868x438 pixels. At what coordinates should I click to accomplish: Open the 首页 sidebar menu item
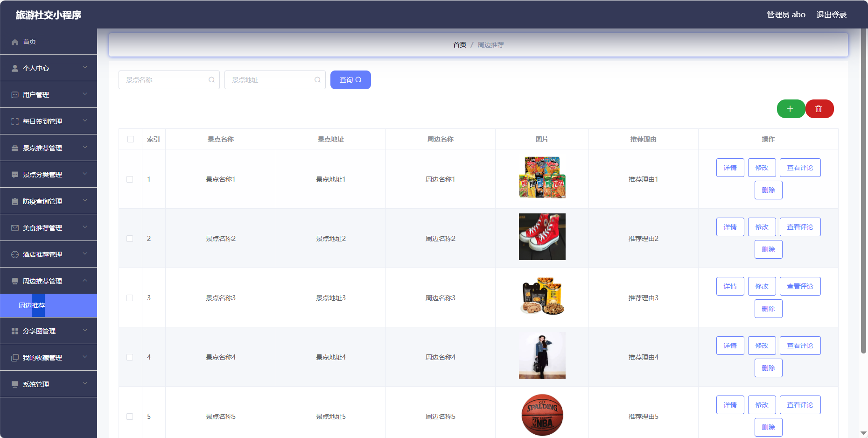click(49, 42)
